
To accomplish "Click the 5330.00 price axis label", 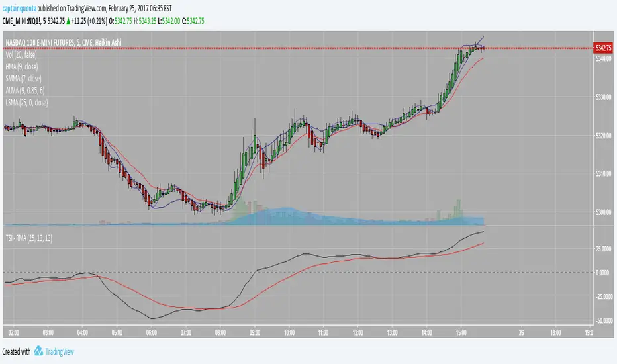I will click(x=604, y=97).
